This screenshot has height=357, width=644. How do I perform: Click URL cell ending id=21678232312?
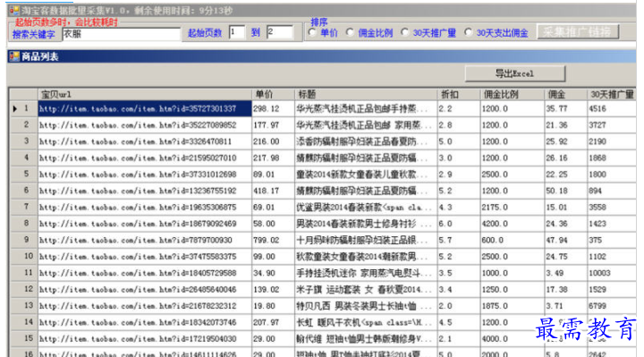point(145,306)
